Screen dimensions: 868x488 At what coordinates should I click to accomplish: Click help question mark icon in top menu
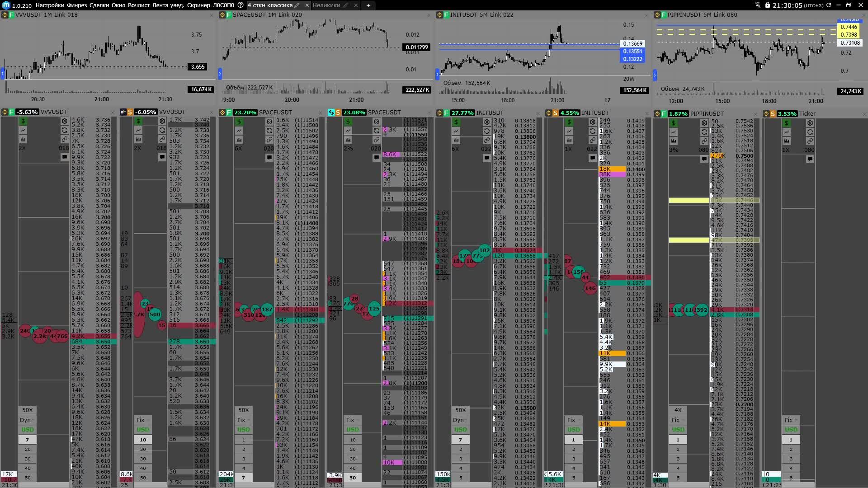tap(241, 5)
